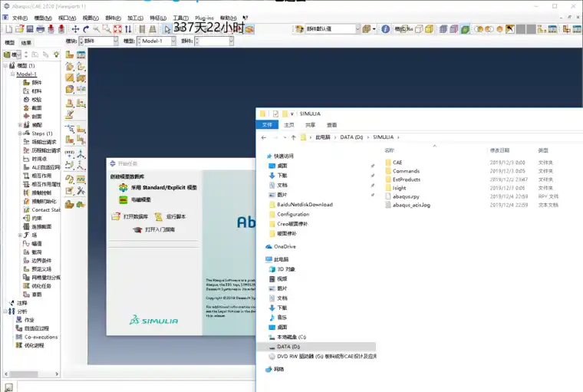
Task: Click the blue Query information icon
Action: click(386, 29)
